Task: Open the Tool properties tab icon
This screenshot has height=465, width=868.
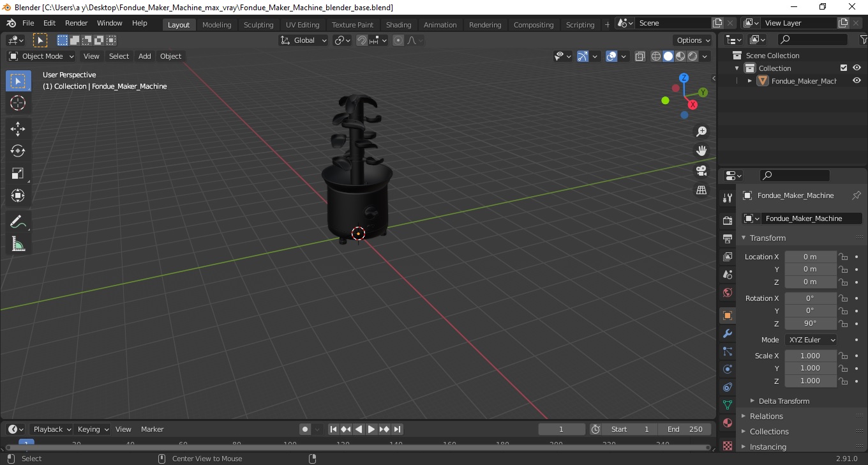Action: pyautogui.click(x=727, y=198)
